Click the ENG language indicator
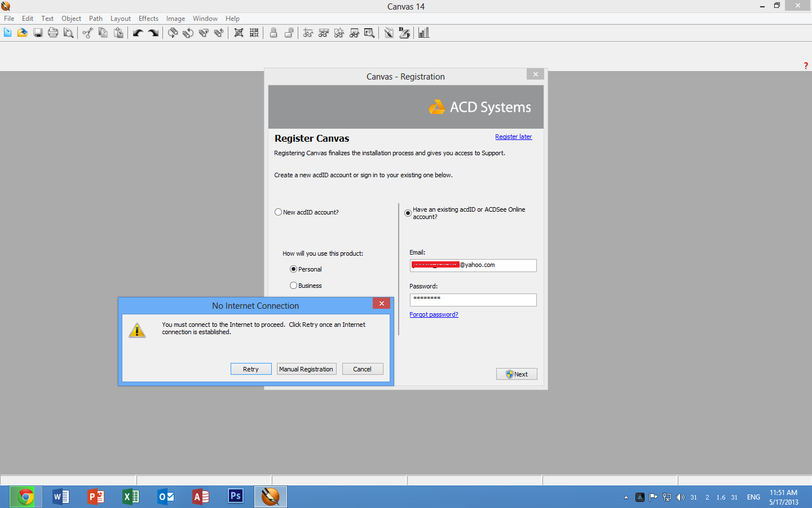812x508 pixels. pyautogui.click(x=753, y=497)
